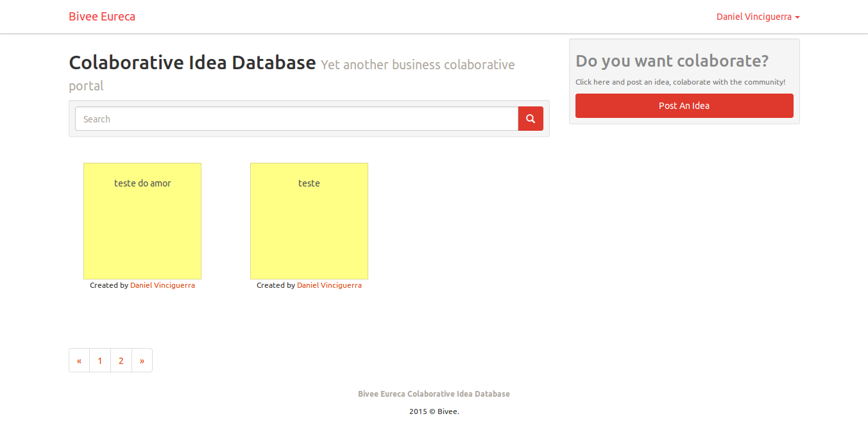Go to the Bivee Eureca home link
This screenshot has height=423, width=868.
(x=102, y=17)
